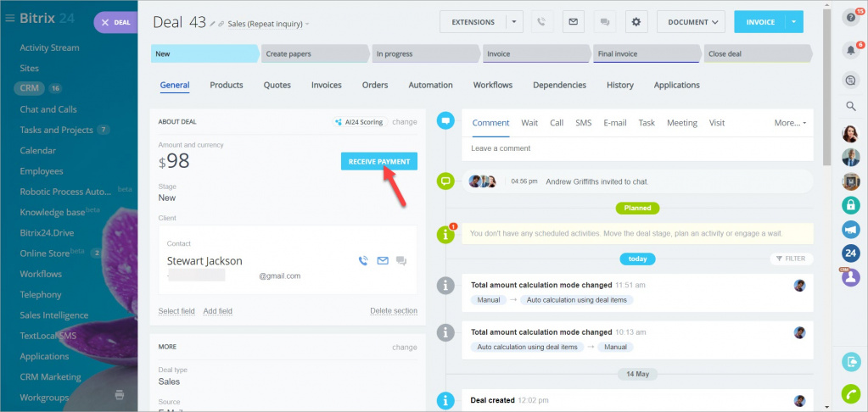Click the woman avatar in right panel
Image resolution: width=868 pixels, height=412 pixels.
point(851,134)
